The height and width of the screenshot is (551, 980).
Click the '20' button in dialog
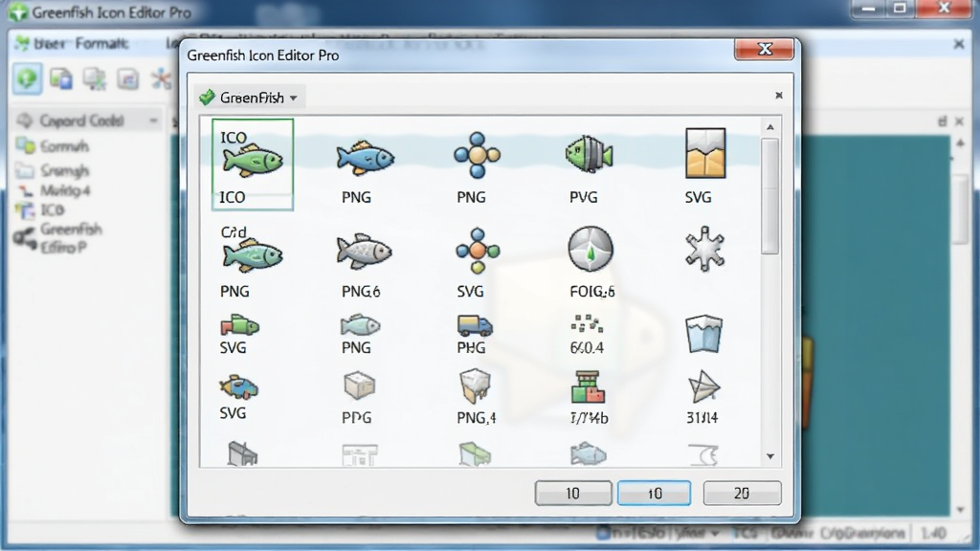tap(742, 494)
